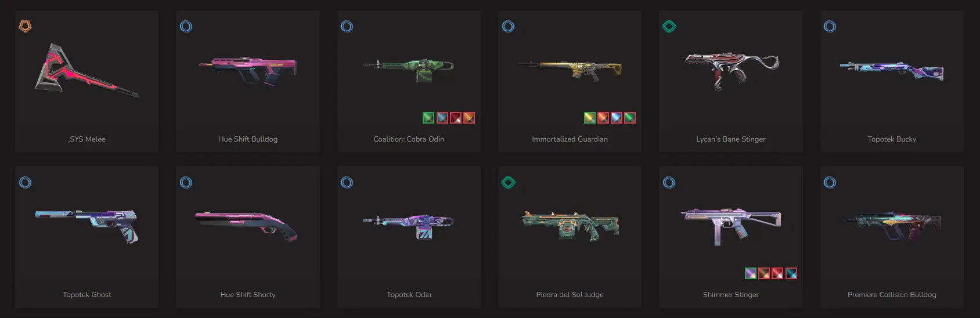Click the Premiere Collision Bulldog weapon image
The height and width of the screenshot is (318, 980).
click(892, 226)
